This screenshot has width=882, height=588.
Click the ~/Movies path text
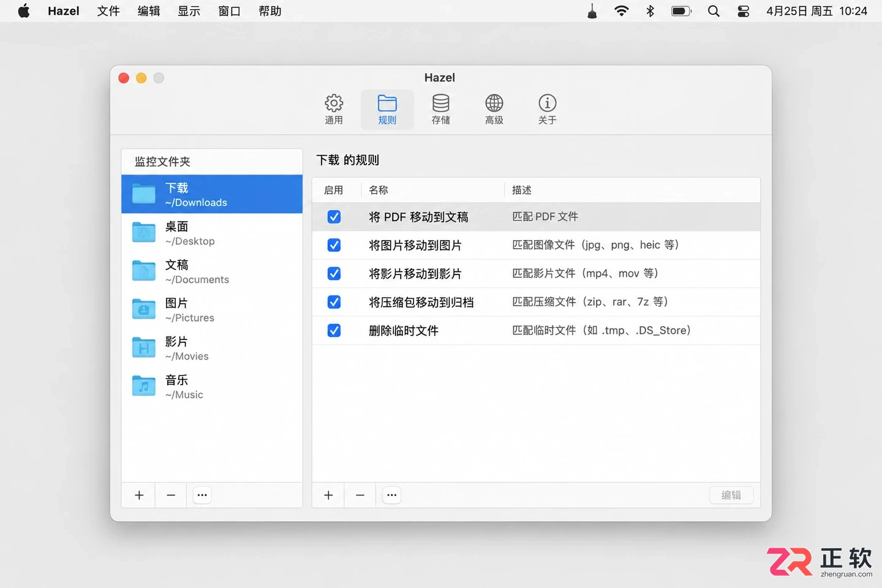[187, 356]
